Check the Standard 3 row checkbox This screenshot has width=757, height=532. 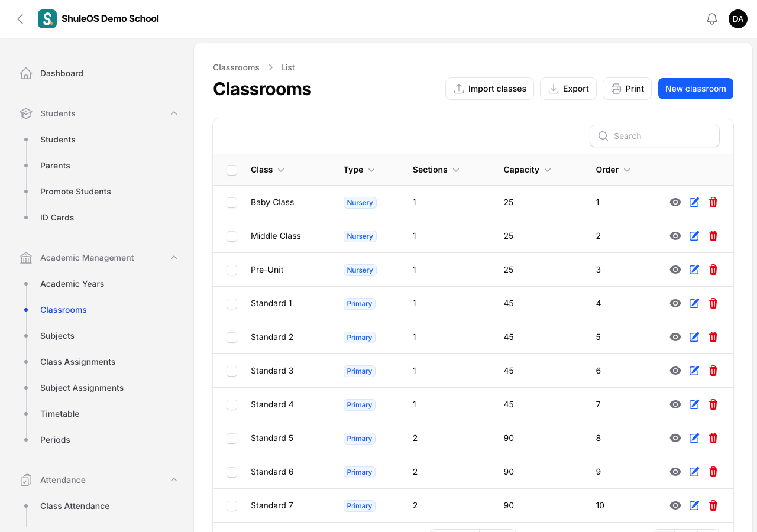coord(232,371)
